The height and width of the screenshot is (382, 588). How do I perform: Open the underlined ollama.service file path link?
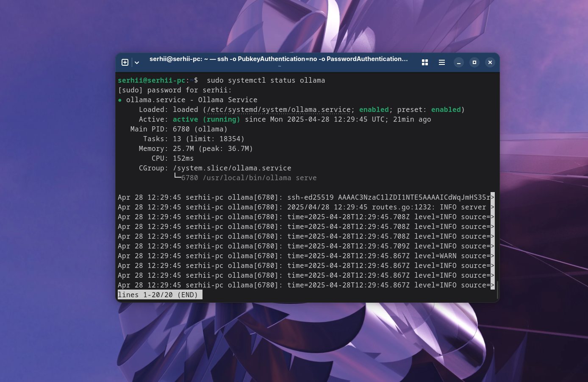(x=278, y=109)
